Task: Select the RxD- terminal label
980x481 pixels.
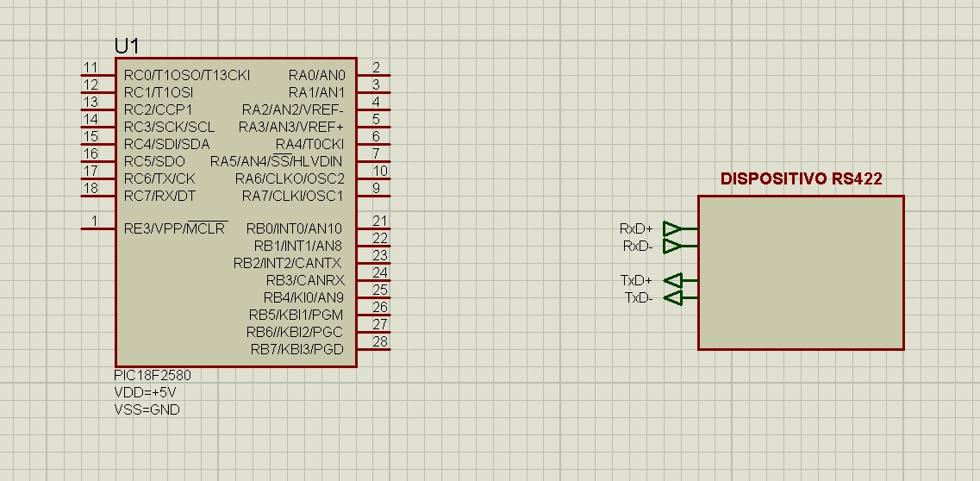Action: 638,247
